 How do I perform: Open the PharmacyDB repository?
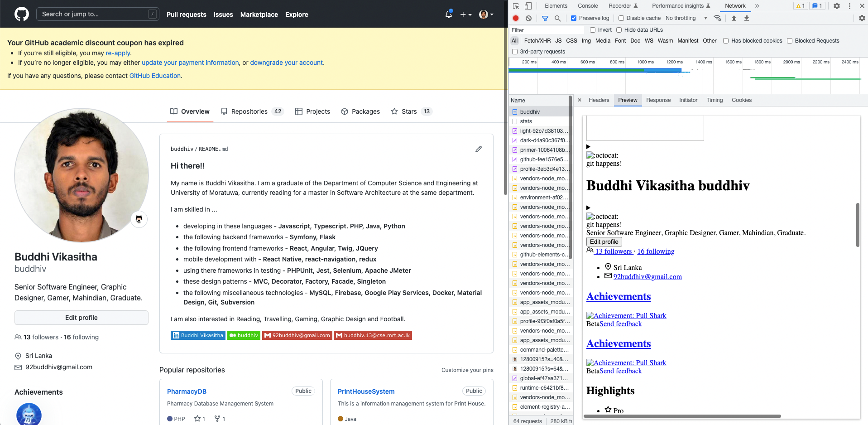(x=187, y=391)
